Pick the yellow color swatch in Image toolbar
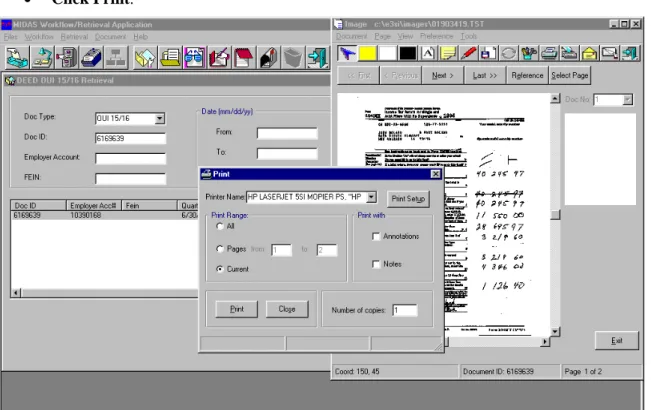Viewport: 651px width, 410px height. (x=367, y=53)
